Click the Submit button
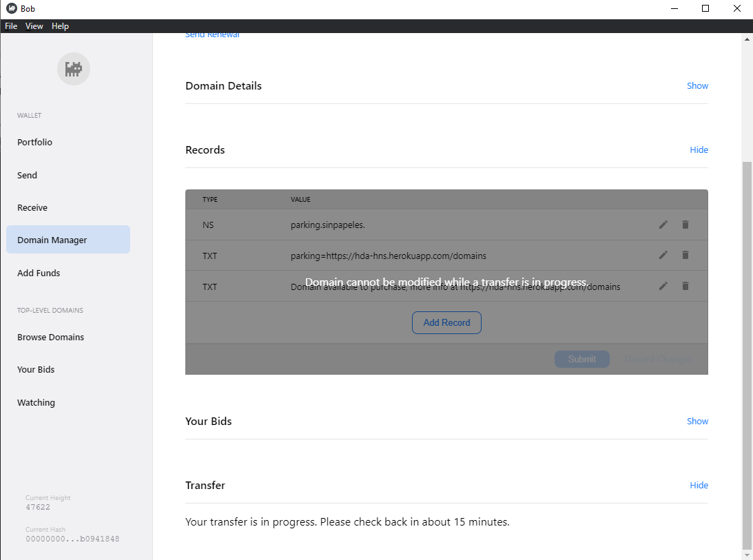Screen dimensions: 753x560 pos(582,359)
